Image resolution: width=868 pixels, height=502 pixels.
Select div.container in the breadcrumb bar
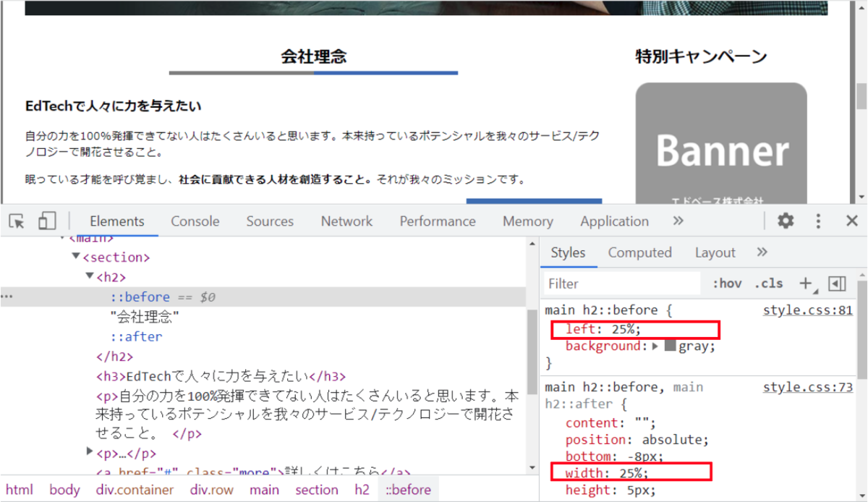click(135, 490)
